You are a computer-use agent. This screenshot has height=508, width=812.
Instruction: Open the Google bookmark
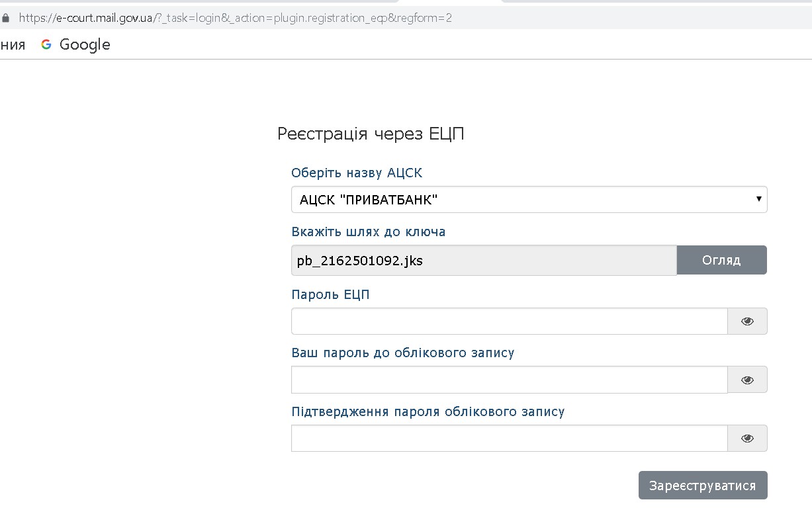(75, 44)
